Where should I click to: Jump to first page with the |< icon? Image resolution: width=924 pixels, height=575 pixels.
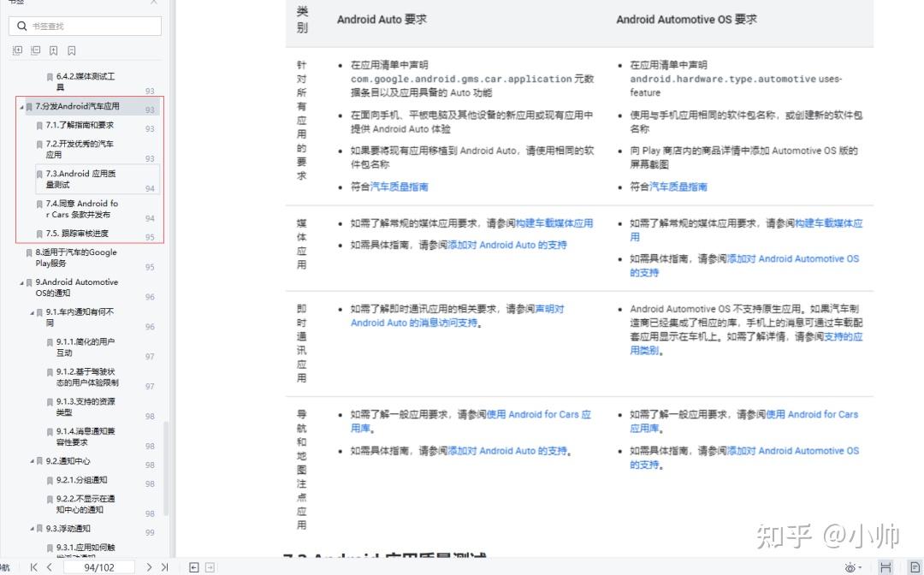click(x=33, y=566)
